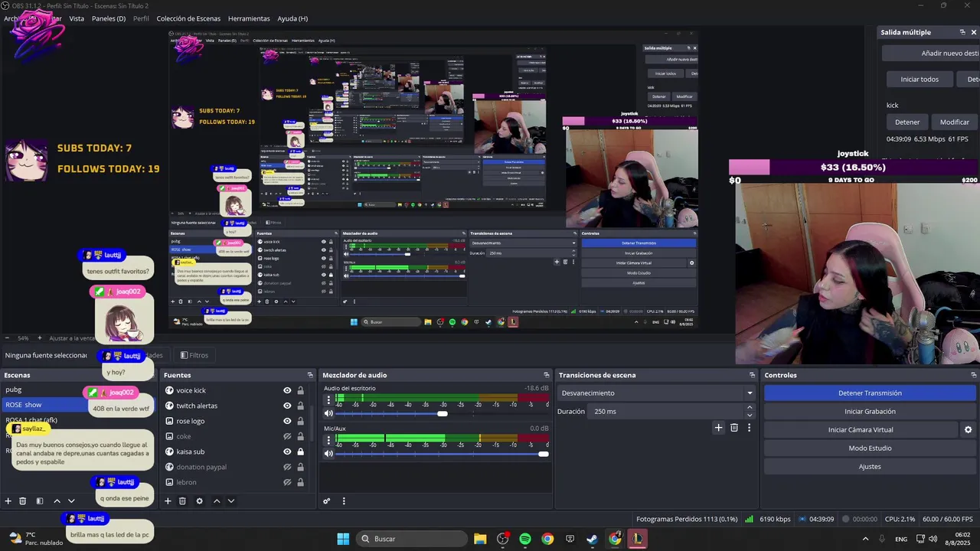Open scene filters icon in Escenas toolbar
The width and height of the screenshot is (980, 551).
pos(40,501)
